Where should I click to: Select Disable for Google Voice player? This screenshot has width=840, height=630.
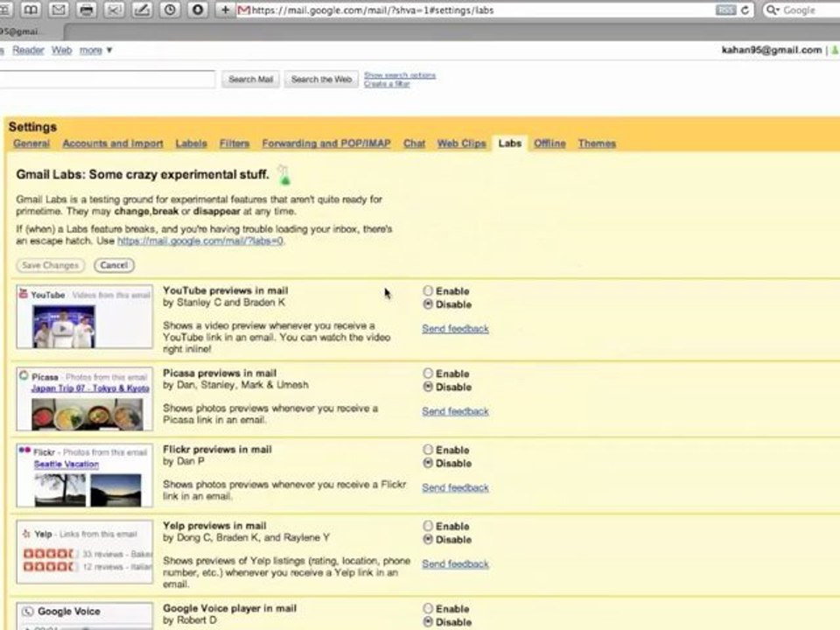tap(428, 622)
